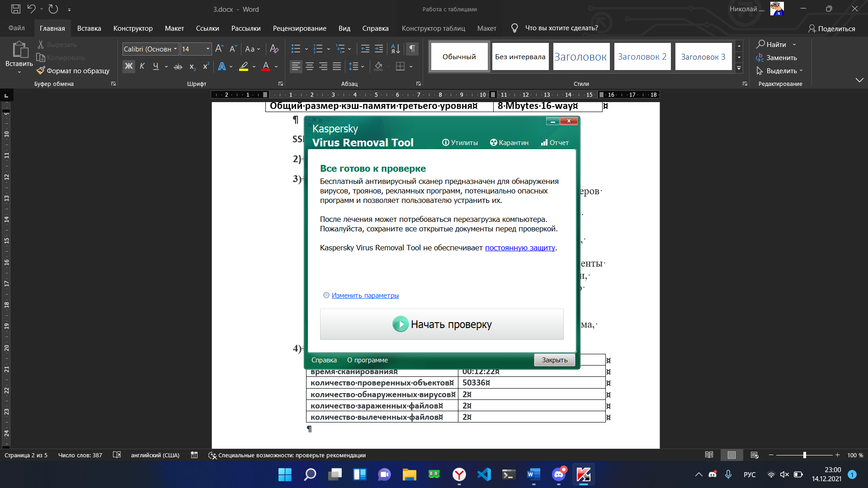Increase font size
868x488 pixels.
tap(219, 49)
